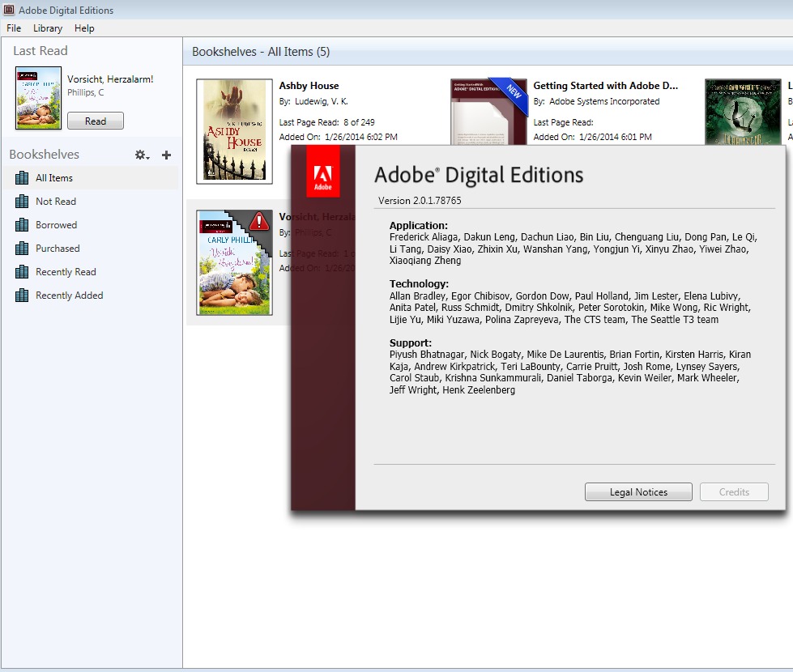Select the All Items bookshelf
The width and height of the screenshot is (793, 672).
pyautogui.click(x=91, y=178)
